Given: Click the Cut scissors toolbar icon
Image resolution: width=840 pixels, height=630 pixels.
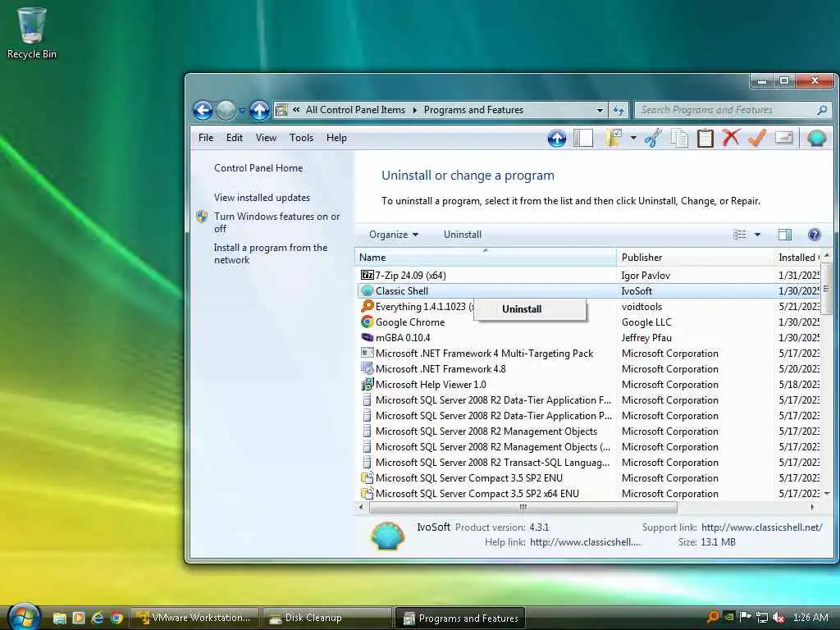Looking at the screenshot, I should click(x=653, y=138).
